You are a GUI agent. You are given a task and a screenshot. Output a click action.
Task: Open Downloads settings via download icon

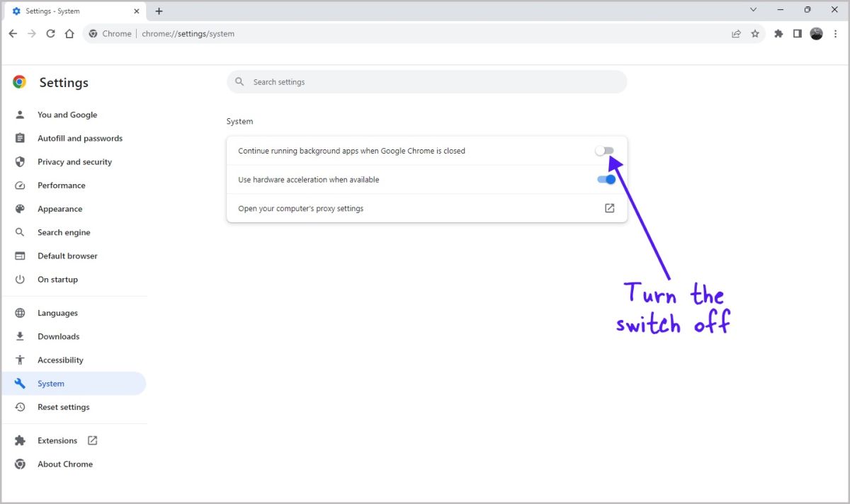(21, 336)
